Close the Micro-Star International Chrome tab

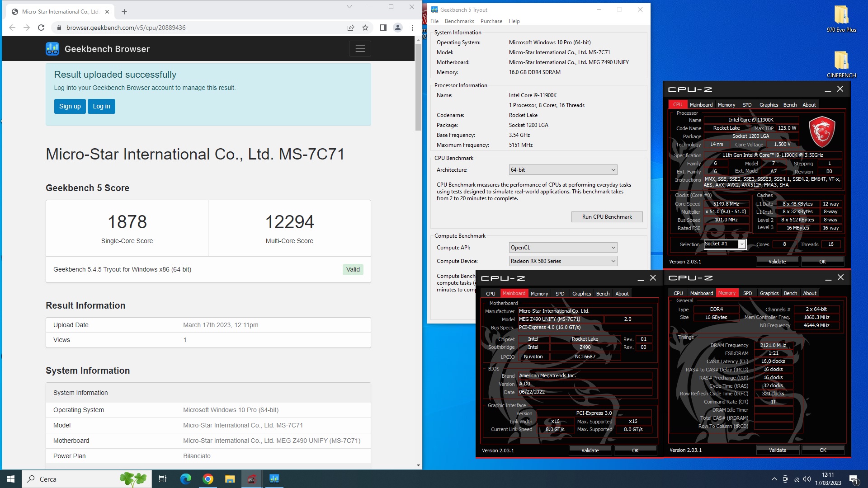coord(107,12)
